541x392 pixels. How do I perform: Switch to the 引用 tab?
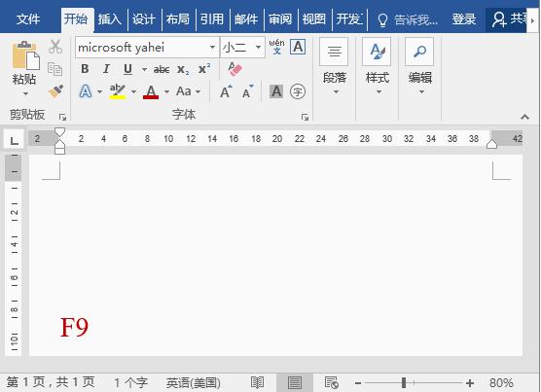point(212,19)
